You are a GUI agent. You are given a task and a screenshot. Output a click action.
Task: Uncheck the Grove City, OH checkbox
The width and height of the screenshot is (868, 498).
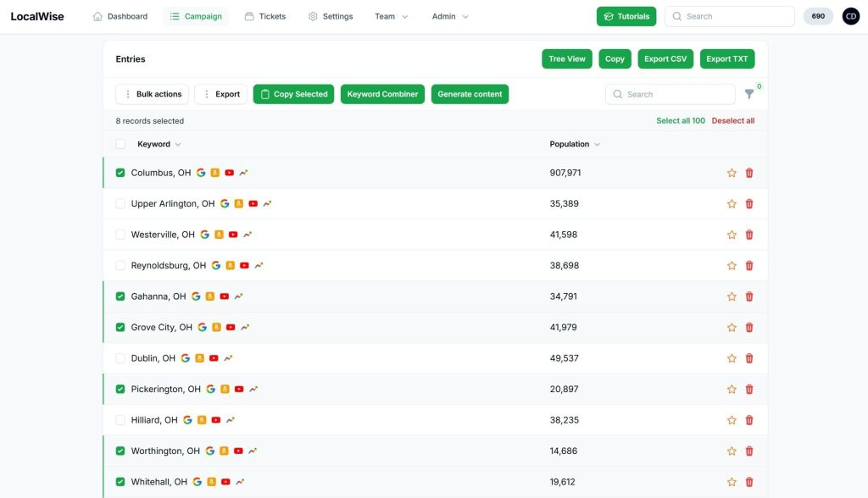click(x=120, y=328)
